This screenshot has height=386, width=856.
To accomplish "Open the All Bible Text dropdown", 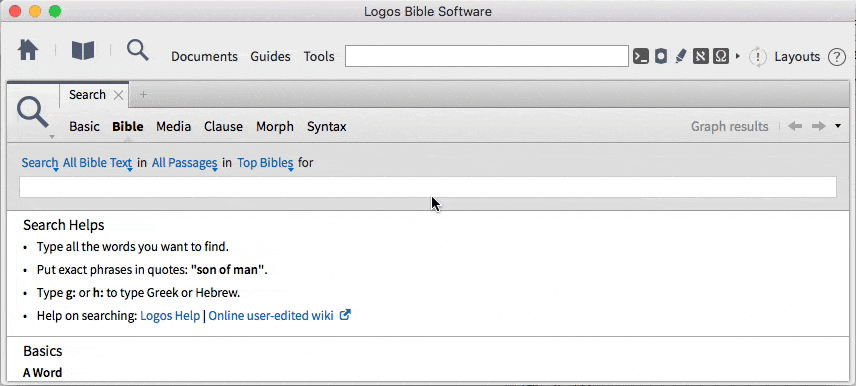I will [x=98, y=163].
